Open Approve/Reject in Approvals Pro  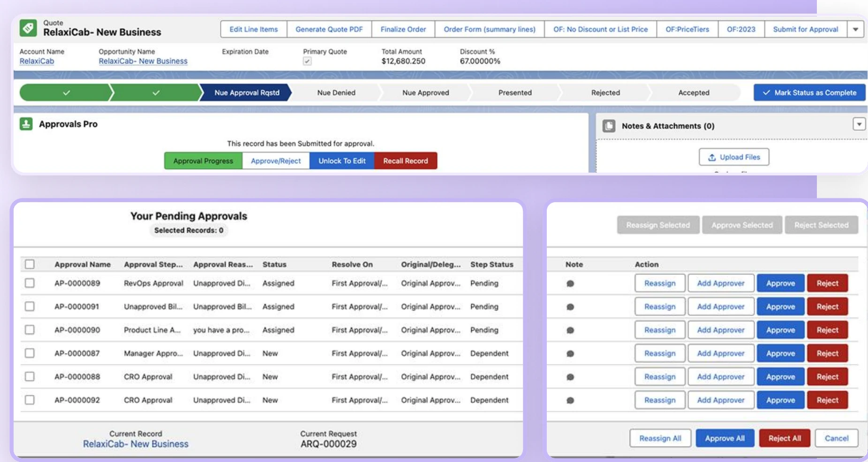[x=276, y=161]
